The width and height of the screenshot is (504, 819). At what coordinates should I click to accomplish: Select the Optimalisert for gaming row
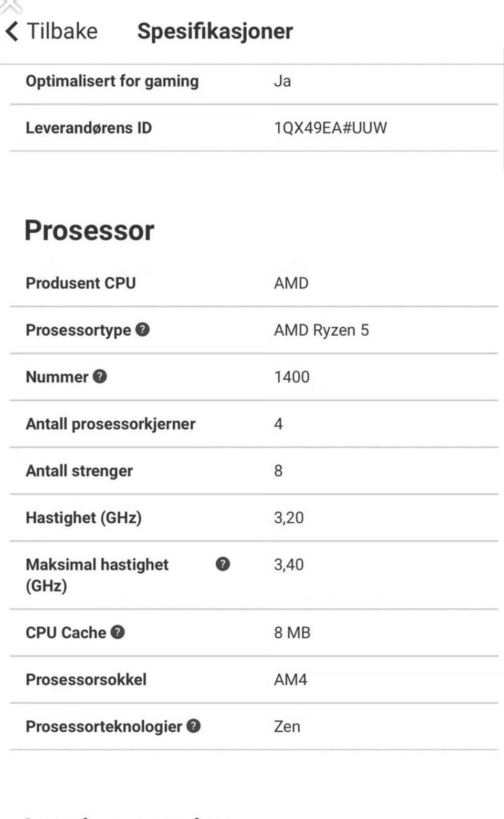254,81
